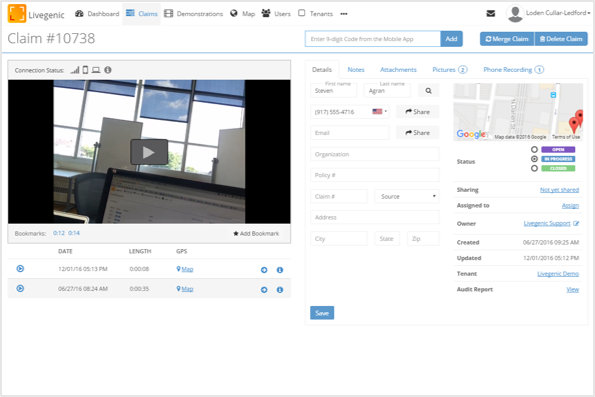Open the messages envelope icon
The image size is (595, 397).
[491, 14]
